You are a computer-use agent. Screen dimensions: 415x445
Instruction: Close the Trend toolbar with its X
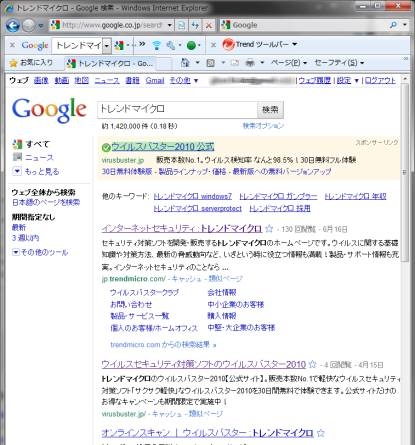pos(213,45)
